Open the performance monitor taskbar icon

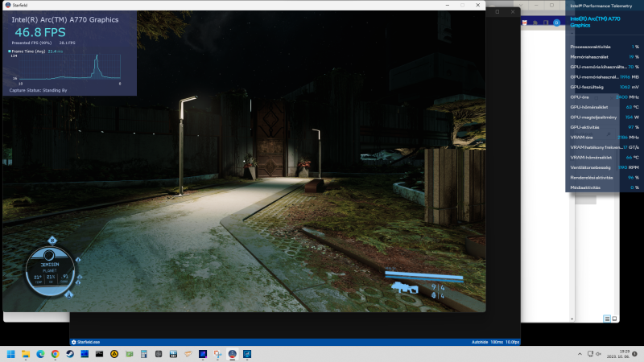[247, 354]
